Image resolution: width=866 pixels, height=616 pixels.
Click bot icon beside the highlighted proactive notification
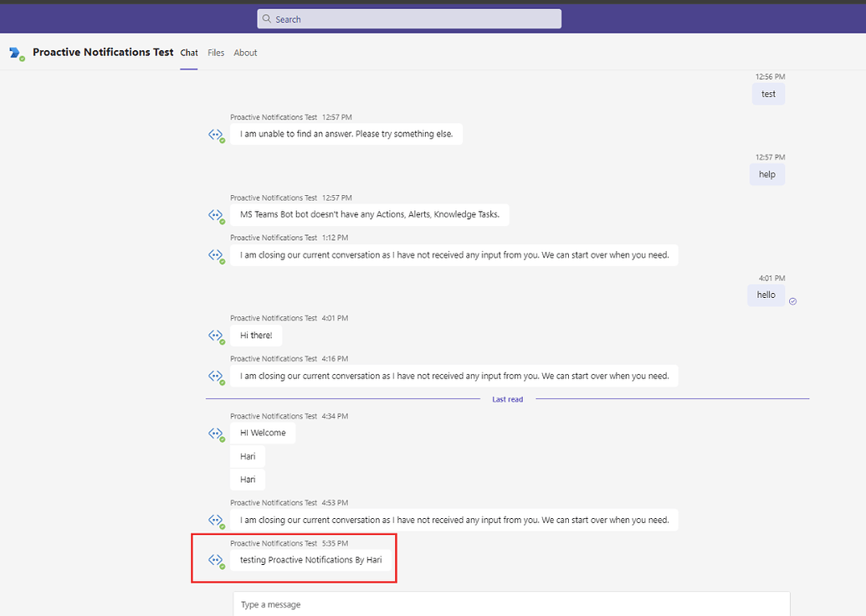(x=217, y=561)
